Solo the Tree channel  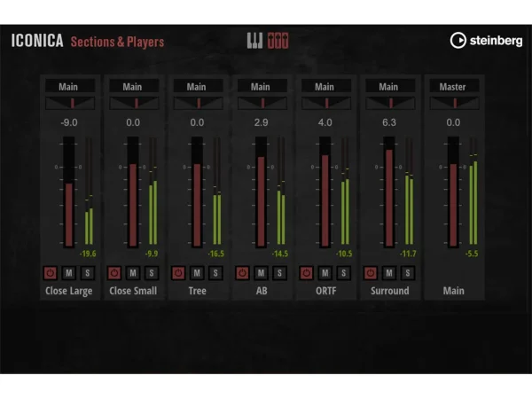coord(215,273)
